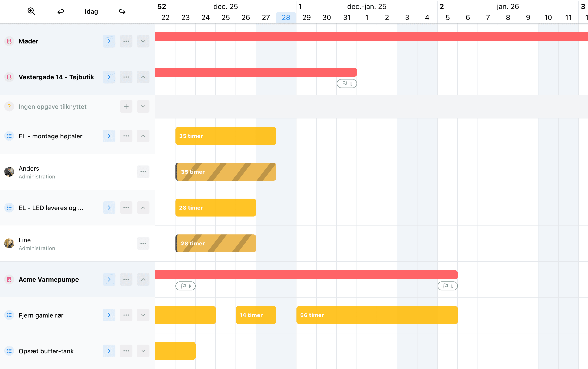This screenshot has height=369, width=588.
Task: Select date 28 in the timeline header
Action: (x=286, y=17)
